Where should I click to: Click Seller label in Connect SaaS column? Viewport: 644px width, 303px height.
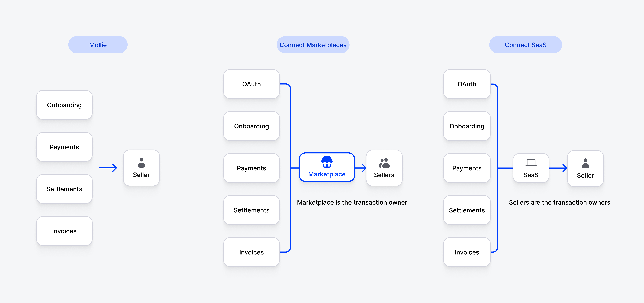click(585, 175)
